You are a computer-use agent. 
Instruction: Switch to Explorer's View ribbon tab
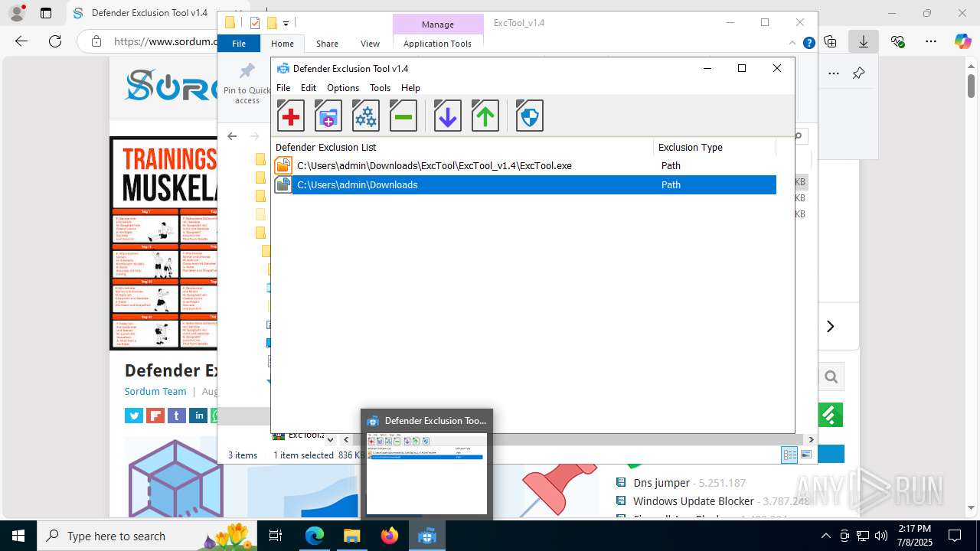370,44
